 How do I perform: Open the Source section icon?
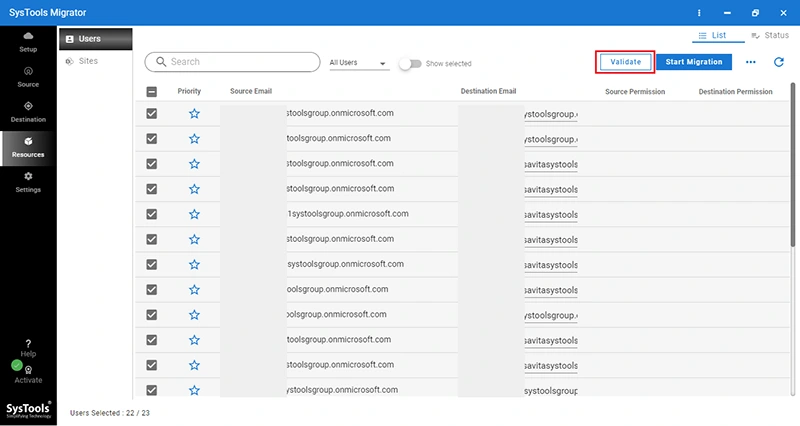28,71
